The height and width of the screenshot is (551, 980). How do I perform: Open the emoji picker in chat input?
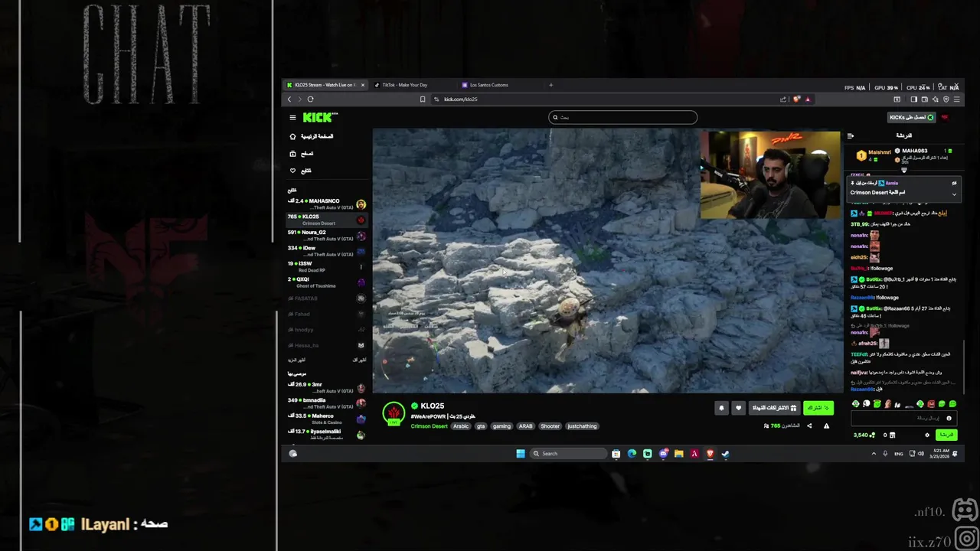(949, 418)
